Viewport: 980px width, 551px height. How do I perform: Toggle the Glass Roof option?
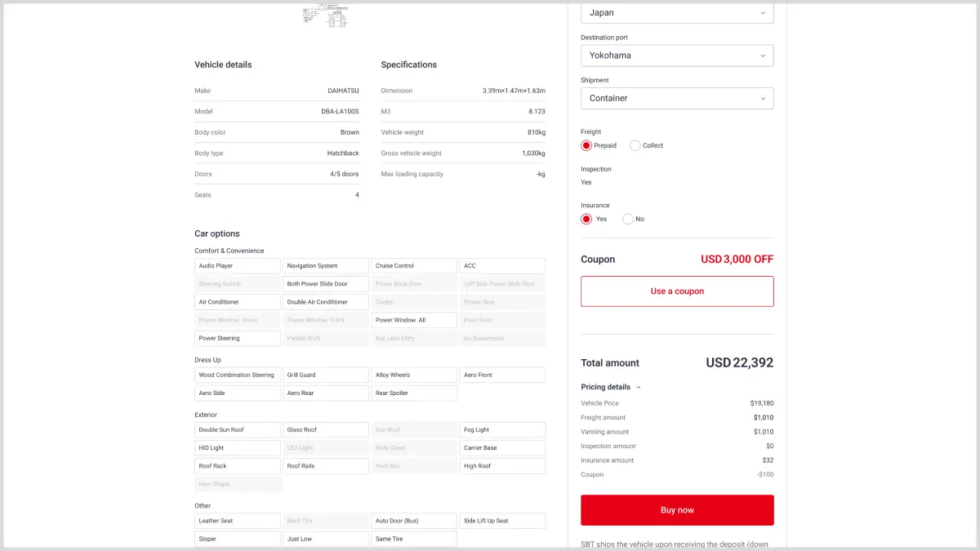point(325,429)
